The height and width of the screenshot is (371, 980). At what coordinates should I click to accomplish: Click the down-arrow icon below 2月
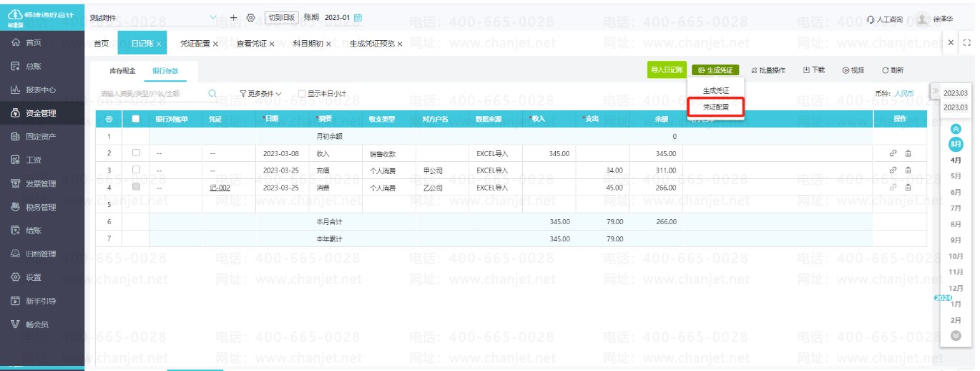click(x=956, y=335)
